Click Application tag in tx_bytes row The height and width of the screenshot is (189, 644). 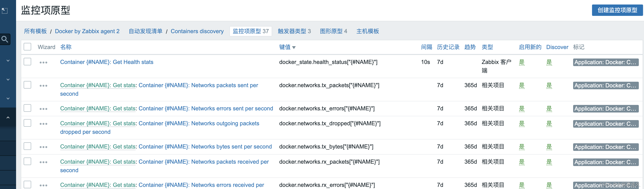pyautogui.click(x=606, y=147)
